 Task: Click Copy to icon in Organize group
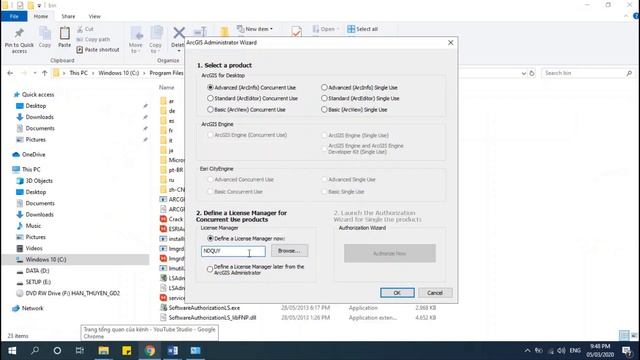tap(156, 40)
